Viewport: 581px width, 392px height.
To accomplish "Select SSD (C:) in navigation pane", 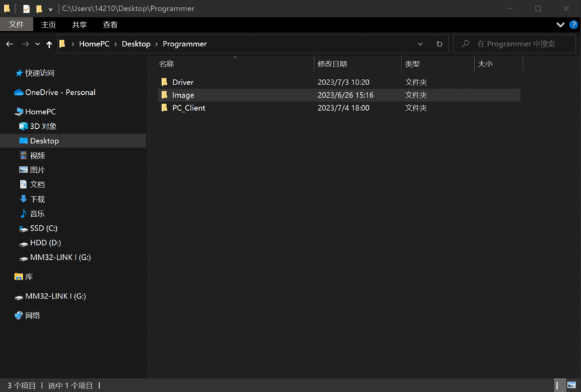I will (x=44, y=228).
